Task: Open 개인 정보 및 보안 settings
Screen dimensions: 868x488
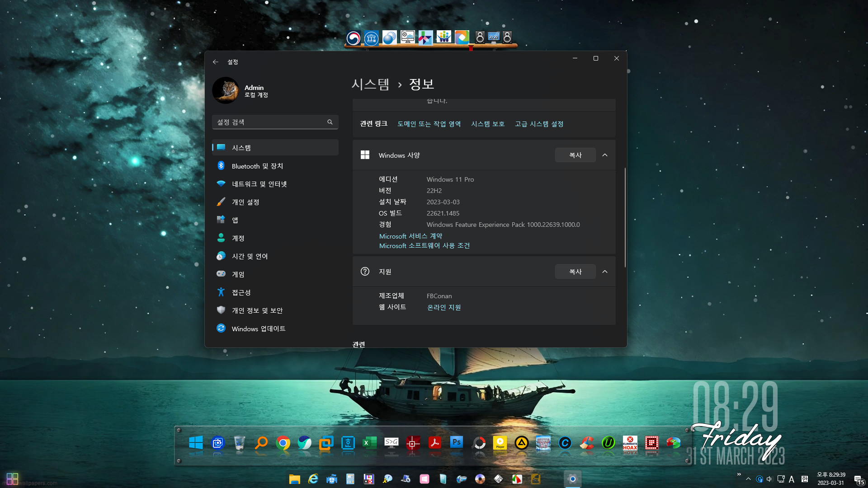Action: point(275,310)
